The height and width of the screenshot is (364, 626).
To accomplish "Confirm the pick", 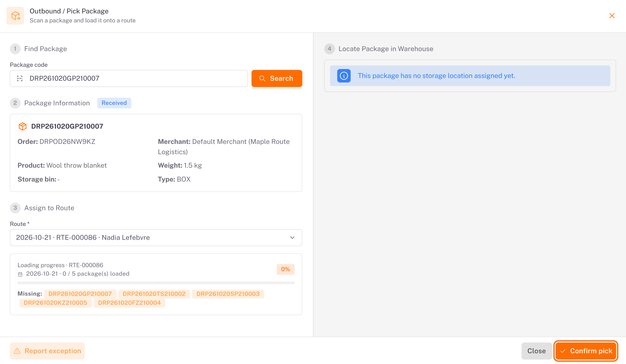I will pyautogui.click(x=586, y=351).
